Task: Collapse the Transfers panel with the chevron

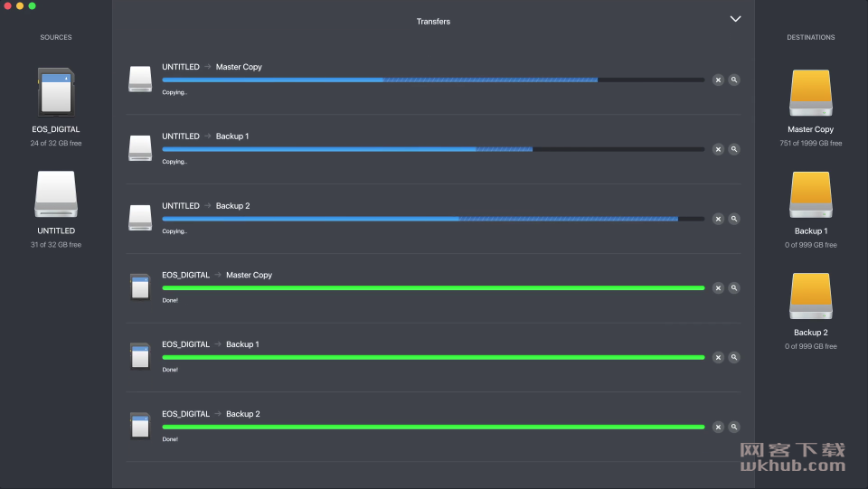Action: tap(735, 19)
